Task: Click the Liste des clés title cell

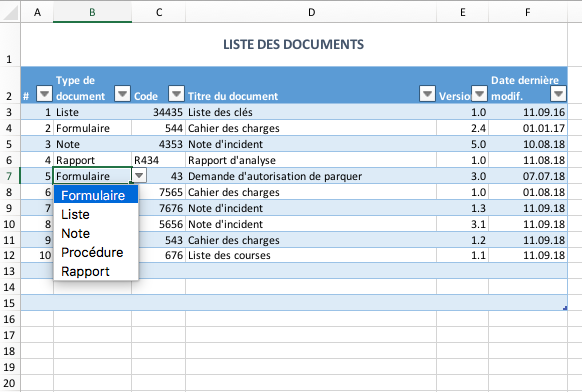Action: (311, 112)
